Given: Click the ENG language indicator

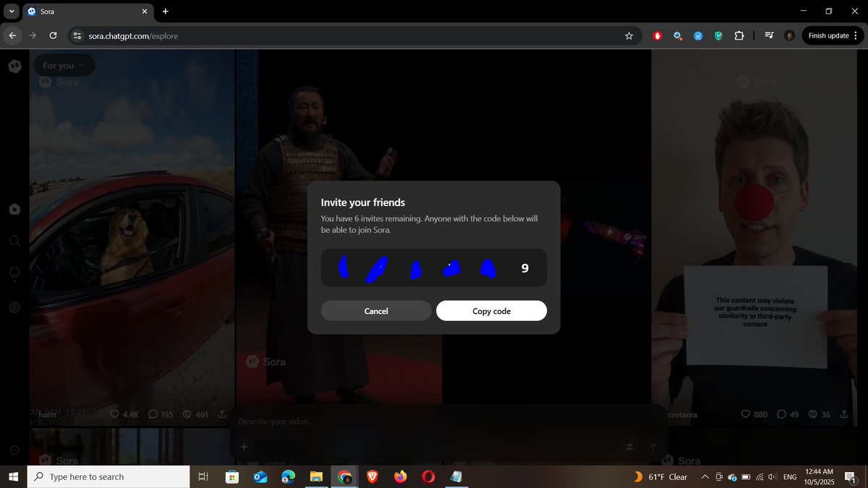Looking at the screenshot, I should [x=791, y=476].
